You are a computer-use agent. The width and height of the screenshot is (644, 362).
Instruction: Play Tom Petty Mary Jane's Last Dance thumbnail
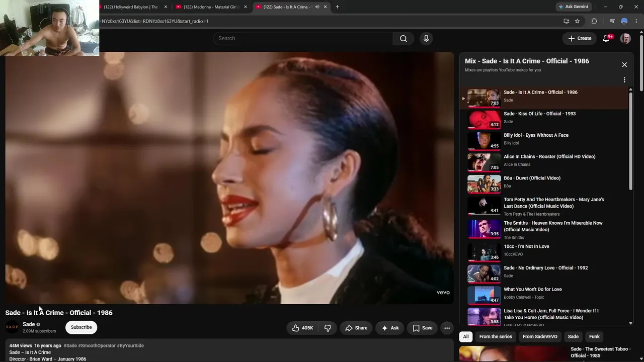485,206
